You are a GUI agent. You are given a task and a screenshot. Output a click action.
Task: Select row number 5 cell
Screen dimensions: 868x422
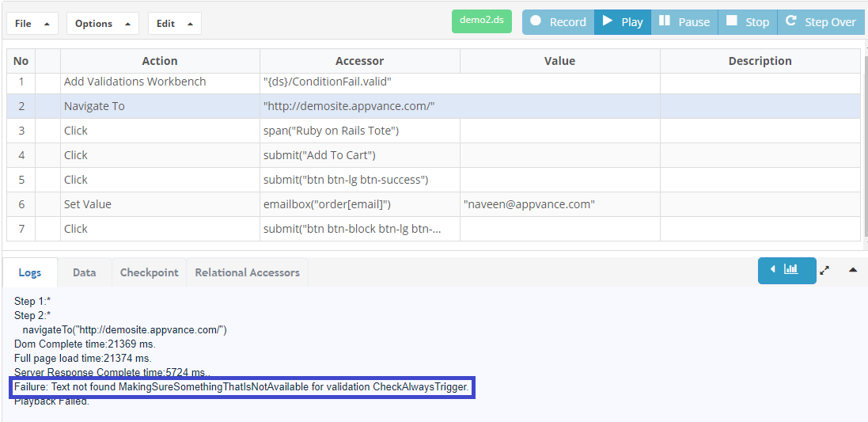[x=21, y=180]
